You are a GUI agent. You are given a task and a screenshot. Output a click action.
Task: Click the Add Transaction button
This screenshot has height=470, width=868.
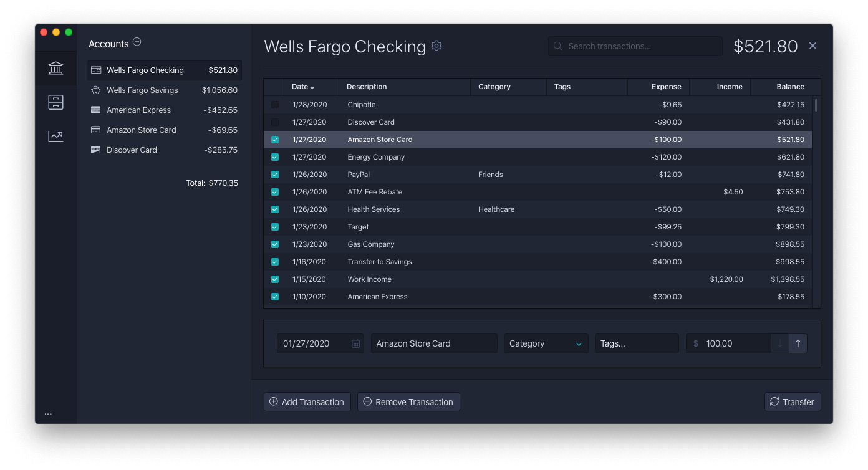[x=307, y=401]
